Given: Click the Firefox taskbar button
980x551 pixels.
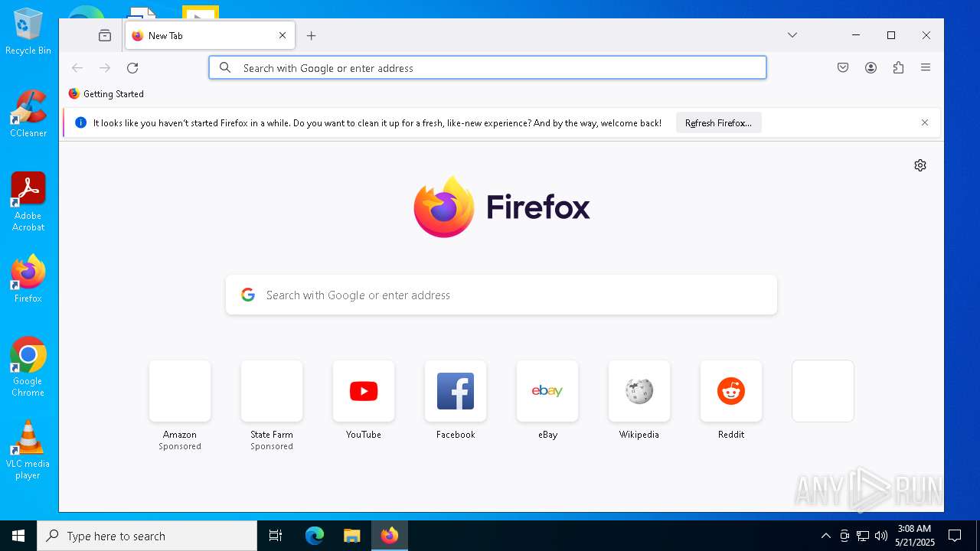Looking at the screenshot, I should 390,536.
